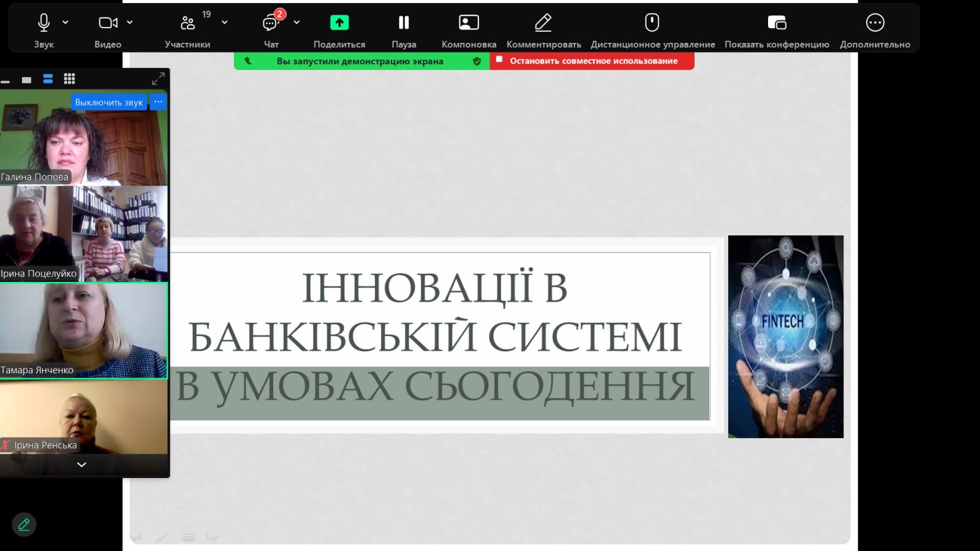
Task: Select Тамара Янченко video thumbnail
Action: coord(83,330)
